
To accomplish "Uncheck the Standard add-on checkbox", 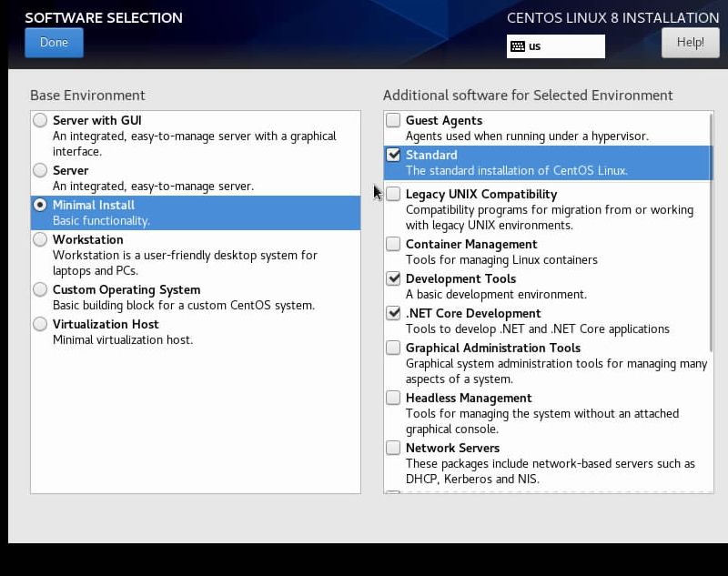I will [393, 155].
